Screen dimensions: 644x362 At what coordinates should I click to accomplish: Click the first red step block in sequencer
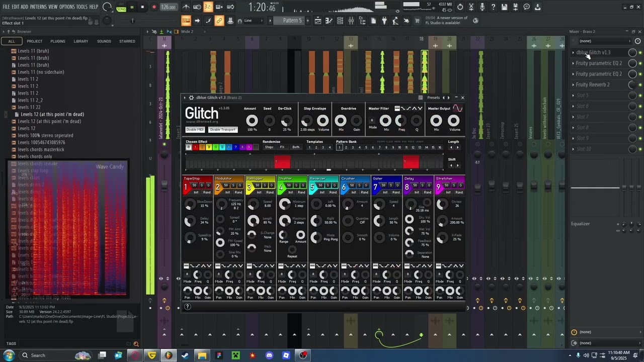coord(282,162)
